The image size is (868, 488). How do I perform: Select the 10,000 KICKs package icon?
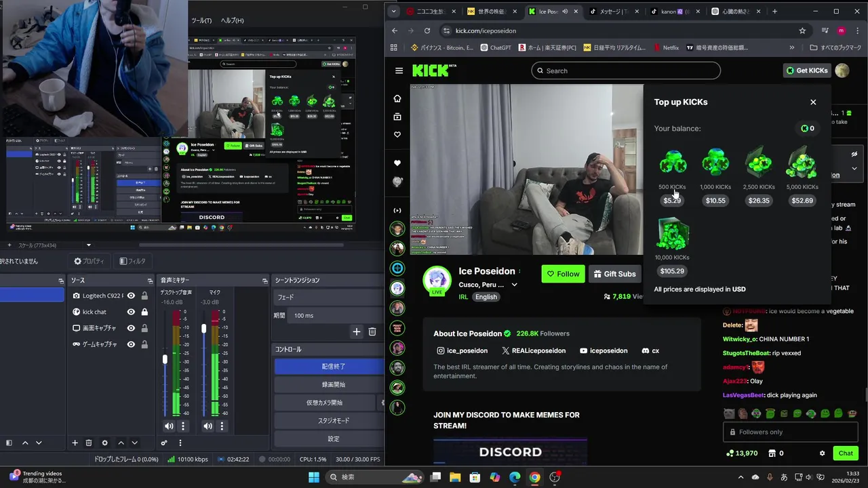[x=672, y=234]
